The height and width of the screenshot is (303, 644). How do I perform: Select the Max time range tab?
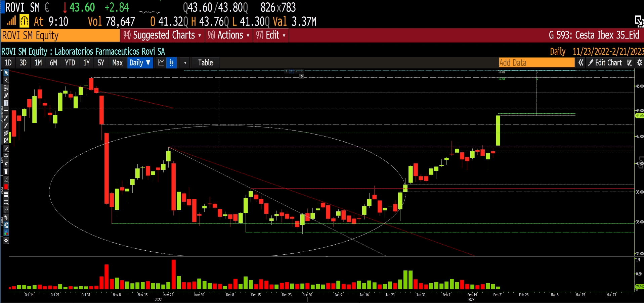click(x=118, y=62)
